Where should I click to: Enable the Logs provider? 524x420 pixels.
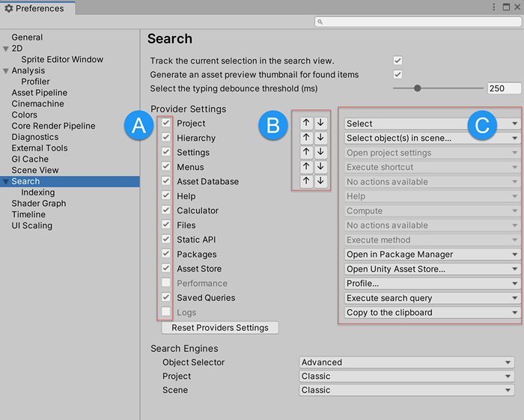[x=166, y=311]
